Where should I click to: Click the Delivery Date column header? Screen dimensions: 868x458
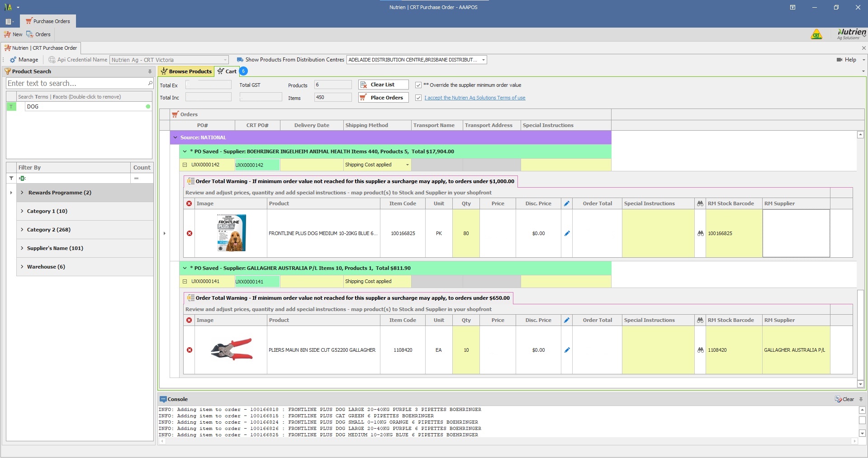tap(312, 125)
